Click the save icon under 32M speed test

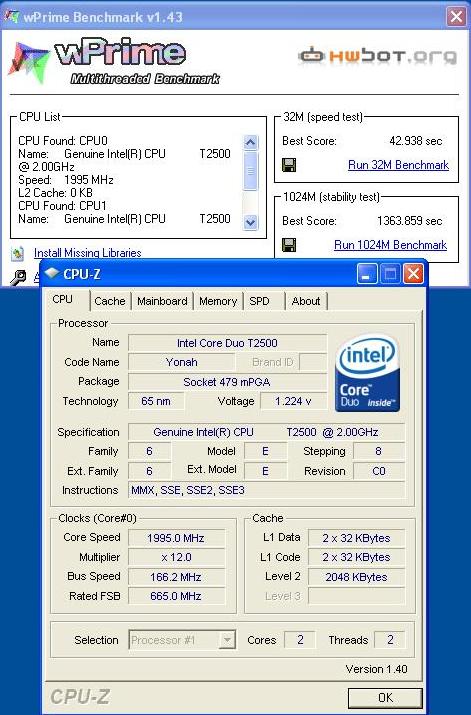point(289,165)
